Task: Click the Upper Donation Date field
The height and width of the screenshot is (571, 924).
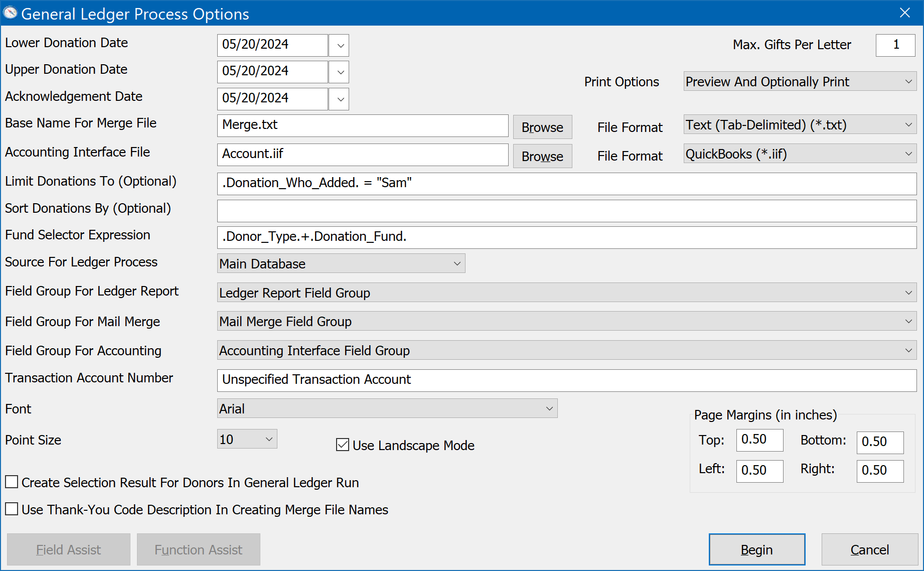Action: pyautogui.click(x=272, y=72)
